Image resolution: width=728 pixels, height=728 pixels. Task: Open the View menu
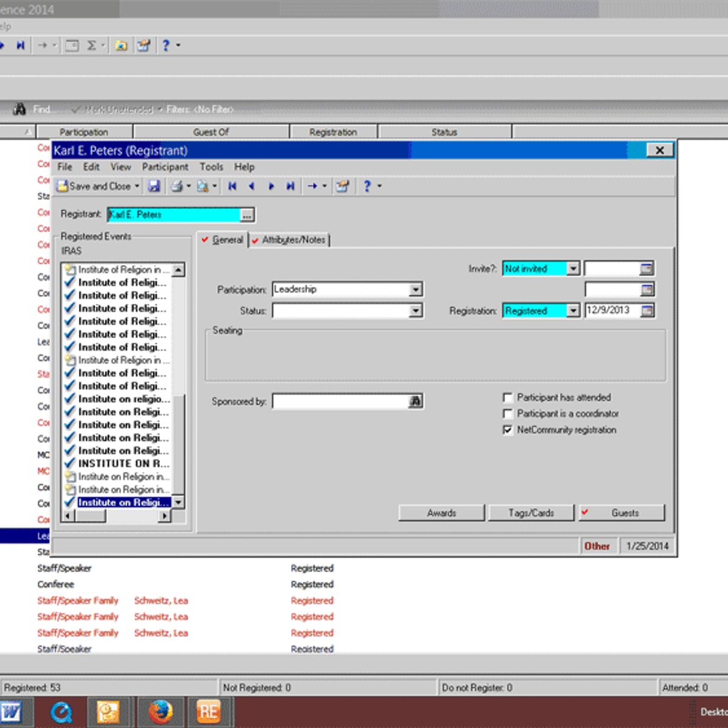tap(121, 167)
